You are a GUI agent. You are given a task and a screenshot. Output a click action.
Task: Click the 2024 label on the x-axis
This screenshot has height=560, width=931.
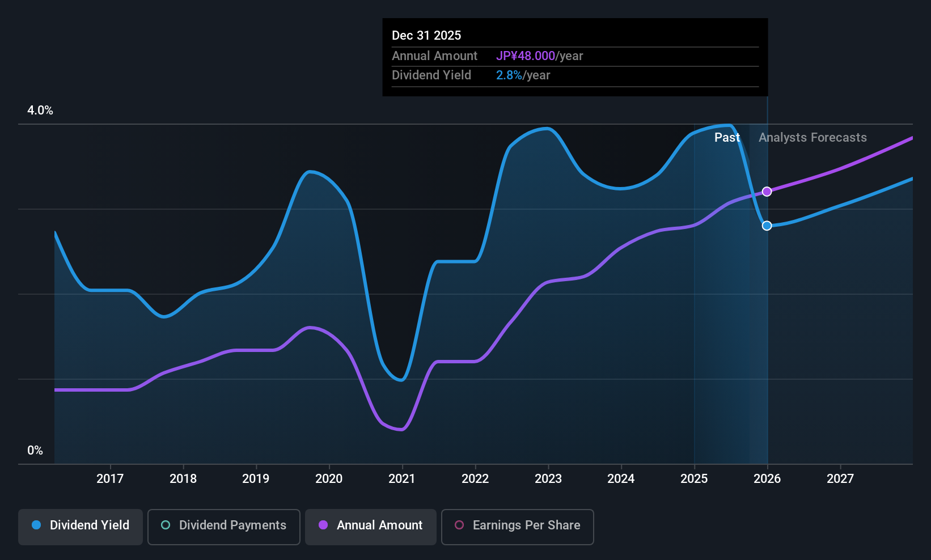621,478
